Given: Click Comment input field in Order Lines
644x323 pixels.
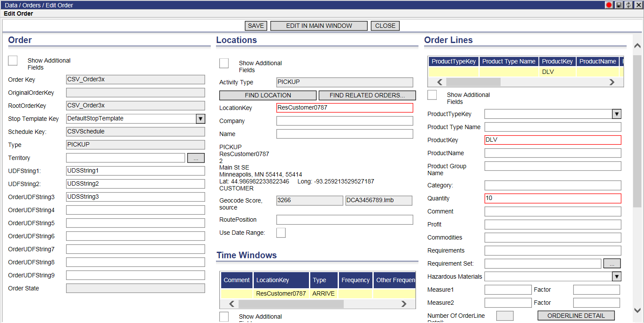Looking at the screenshot, I should tap(553, 211).
